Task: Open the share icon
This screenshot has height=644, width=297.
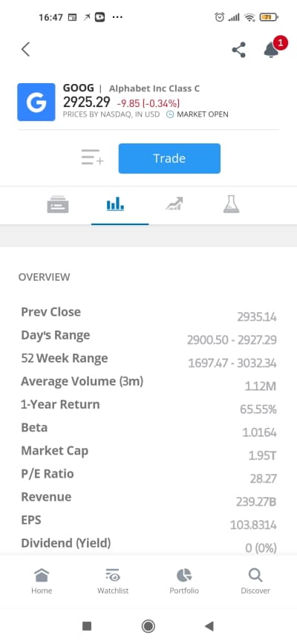Action: [238, 50]
